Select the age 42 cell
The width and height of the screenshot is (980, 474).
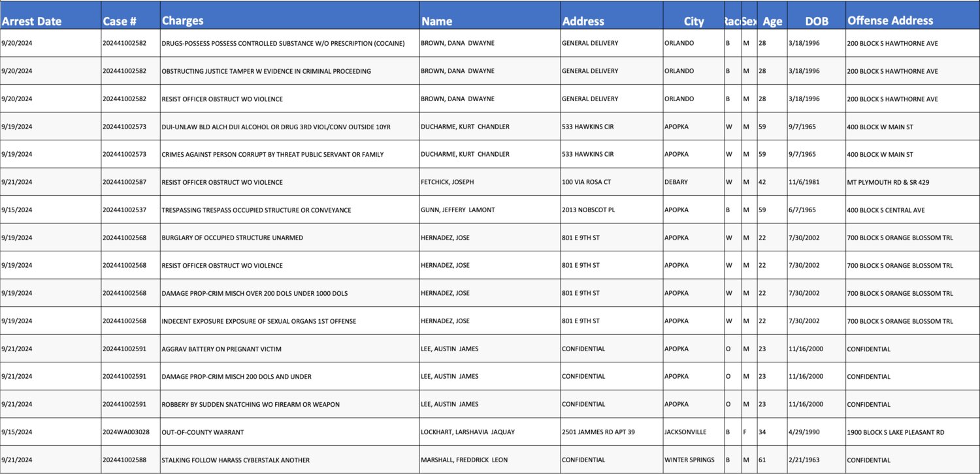(772, 182)
